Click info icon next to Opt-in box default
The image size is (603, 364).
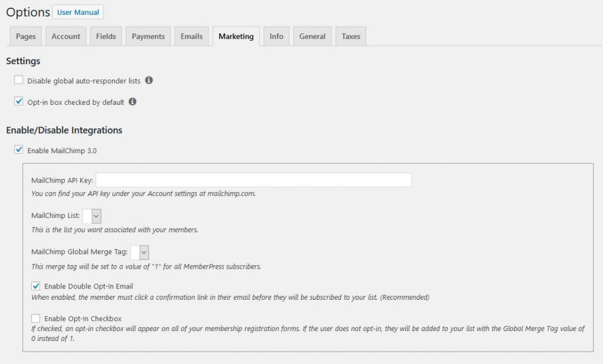click(x=132, y=102)
